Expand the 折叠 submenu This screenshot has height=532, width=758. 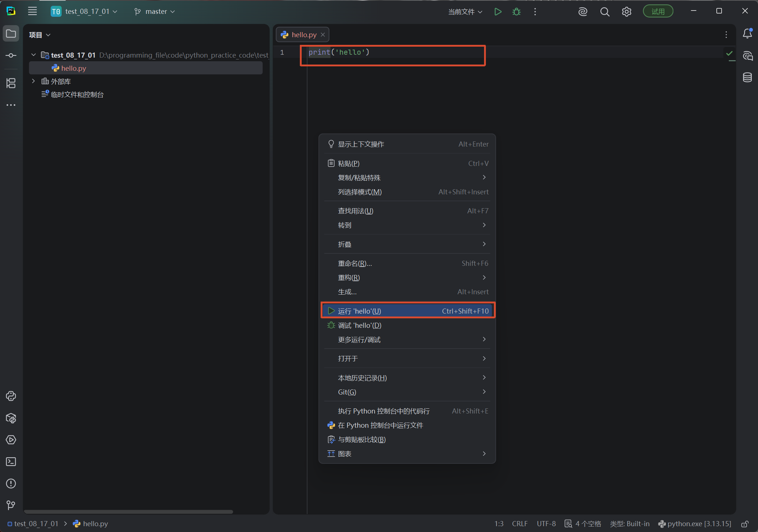[407, 244]
